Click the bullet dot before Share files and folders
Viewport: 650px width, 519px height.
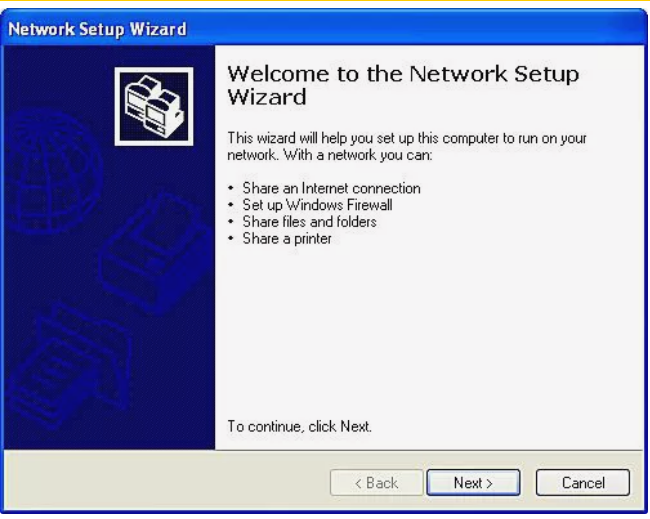pos(231,222)
